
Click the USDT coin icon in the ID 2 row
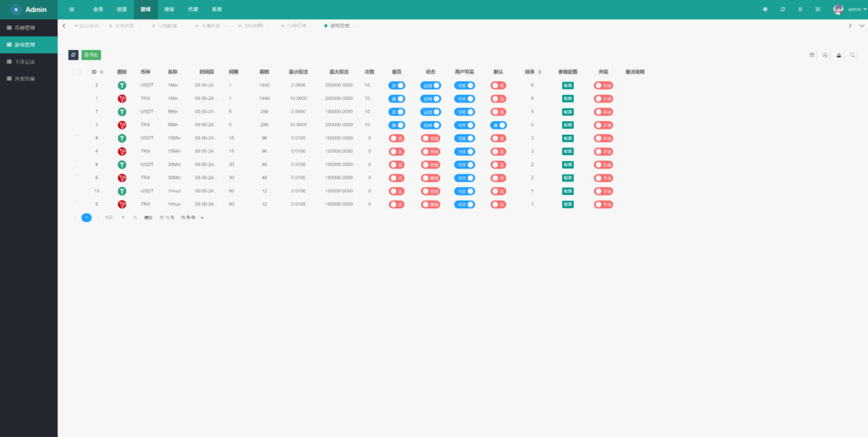point(121,86)
